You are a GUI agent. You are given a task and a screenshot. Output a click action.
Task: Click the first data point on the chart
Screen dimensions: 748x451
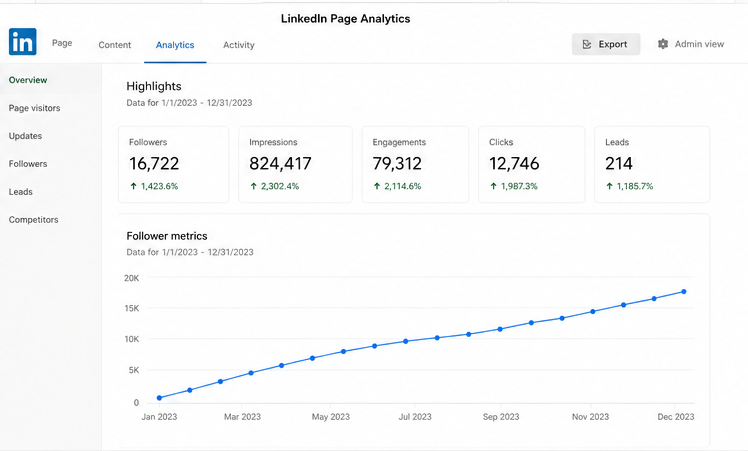(159, 398)
